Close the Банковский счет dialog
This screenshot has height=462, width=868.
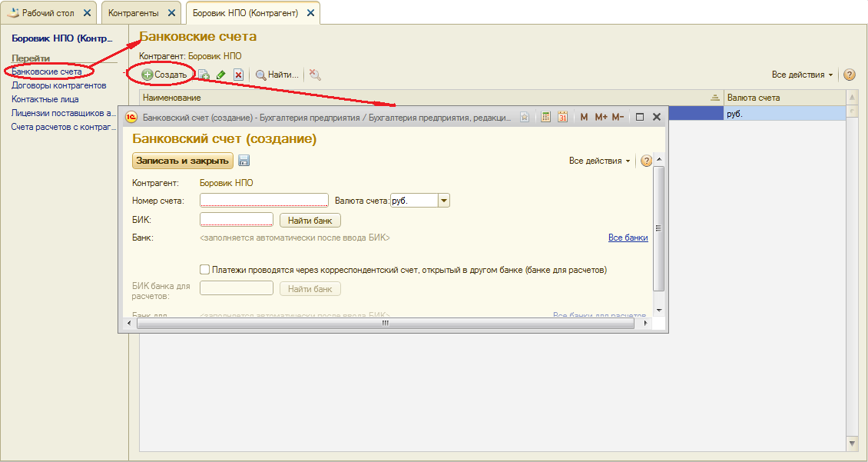657,117
